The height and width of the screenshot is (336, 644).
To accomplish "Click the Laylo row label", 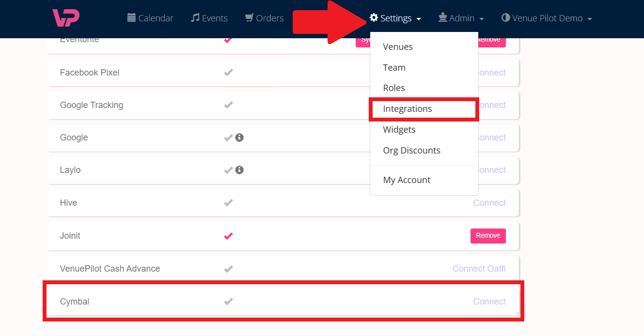I will point(70,170).
